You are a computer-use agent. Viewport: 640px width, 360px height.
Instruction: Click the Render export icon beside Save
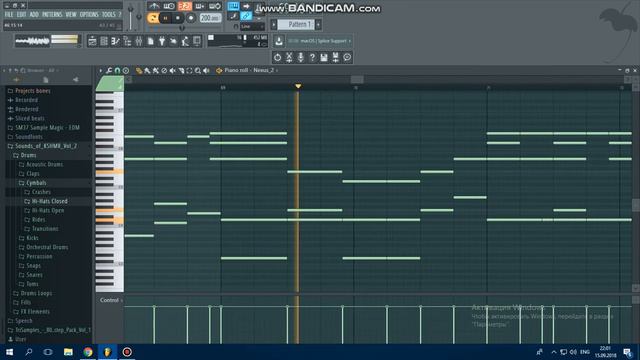[x=335, y=58]
